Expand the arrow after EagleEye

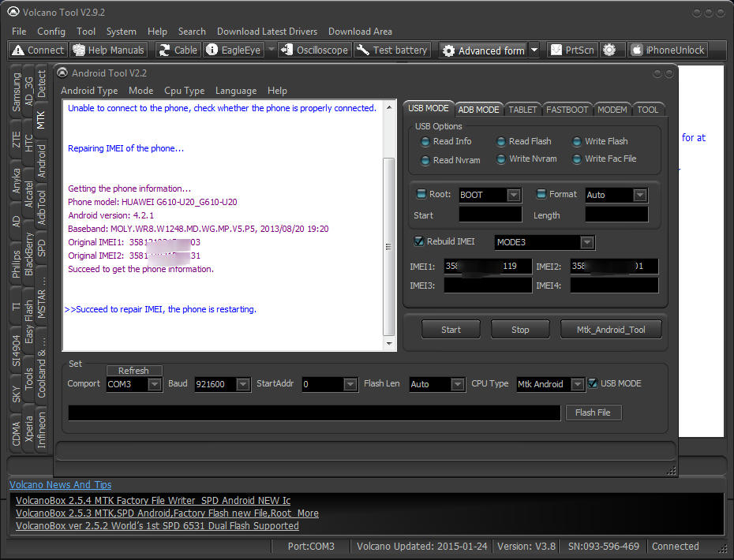pos(271,49)
